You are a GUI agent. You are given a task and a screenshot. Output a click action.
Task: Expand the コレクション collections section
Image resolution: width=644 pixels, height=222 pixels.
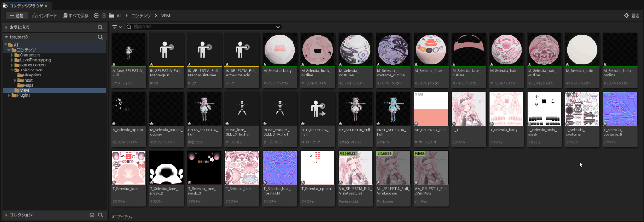pyautogui.click(x=6, y=215)
